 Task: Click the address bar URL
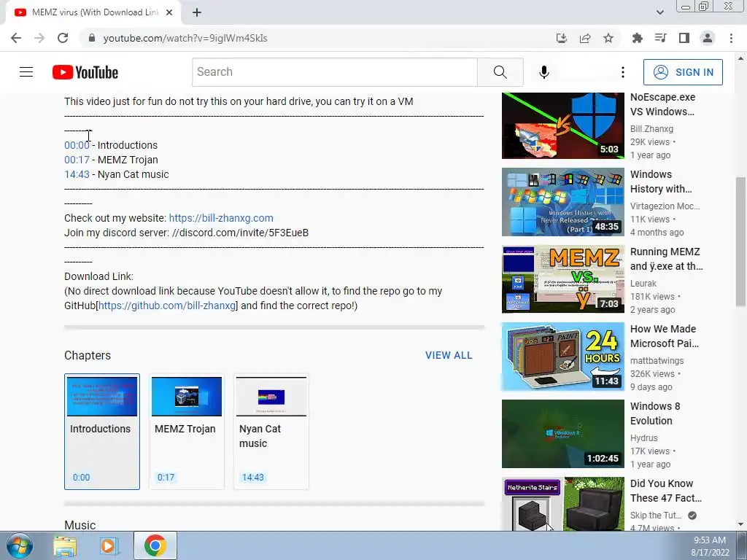[x=185, y=38]
